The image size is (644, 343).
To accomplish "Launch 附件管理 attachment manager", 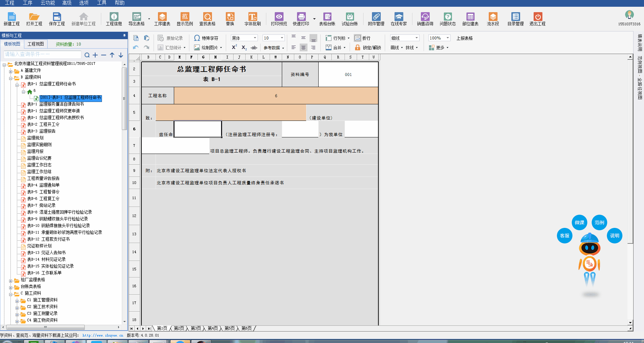I will tap(376, 19).
